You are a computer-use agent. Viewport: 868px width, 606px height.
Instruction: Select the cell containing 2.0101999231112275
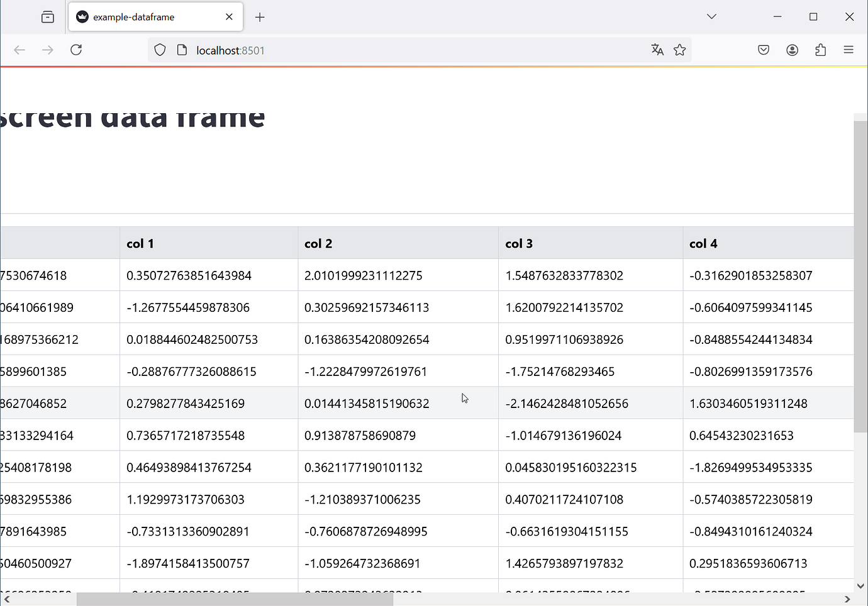(x=363, y=275)
